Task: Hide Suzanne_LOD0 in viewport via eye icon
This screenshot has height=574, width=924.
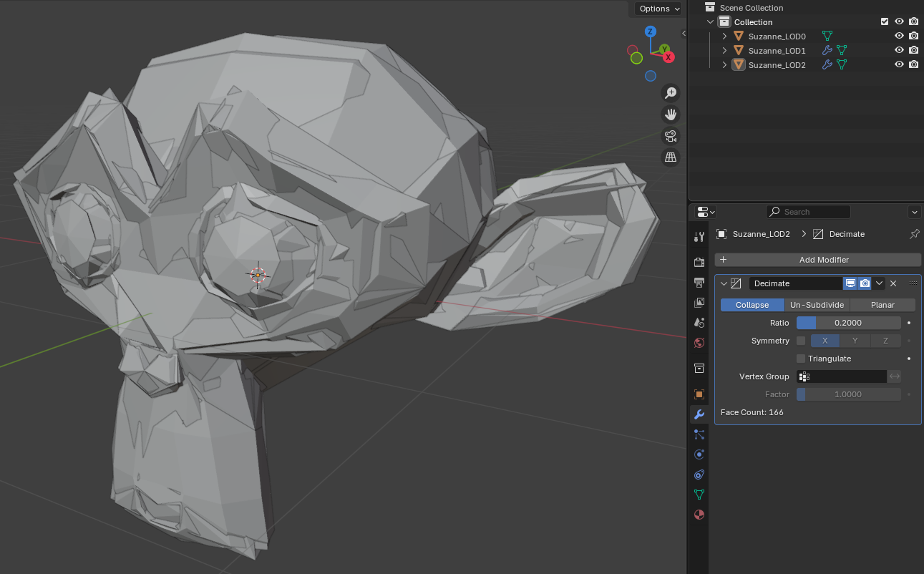Action: [x=900, y=36]
